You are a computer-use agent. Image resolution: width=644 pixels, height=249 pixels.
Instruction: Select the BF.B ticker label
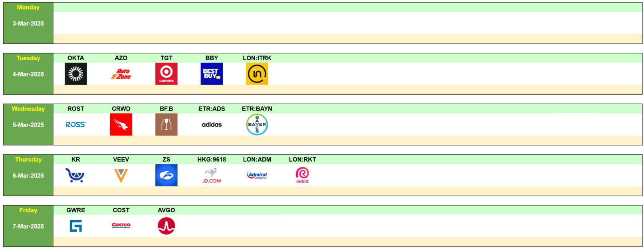[166, 109]
